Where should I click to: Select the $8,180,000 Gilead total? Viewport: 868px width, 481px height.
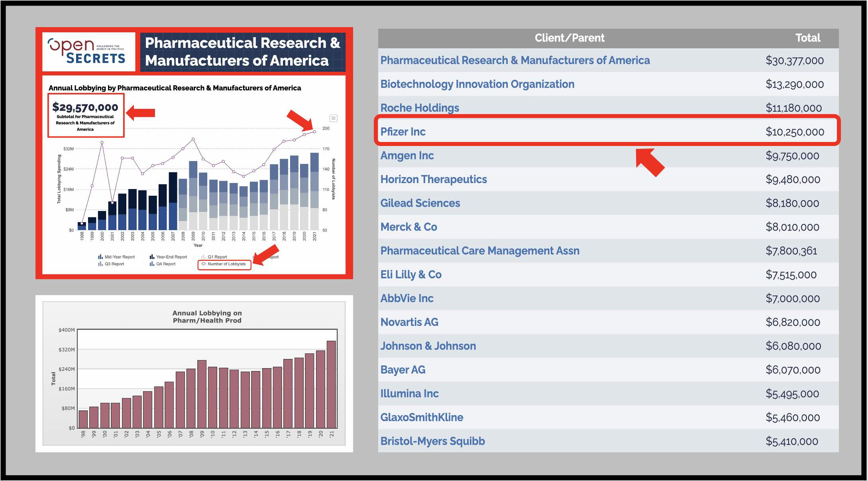(792, 203)
